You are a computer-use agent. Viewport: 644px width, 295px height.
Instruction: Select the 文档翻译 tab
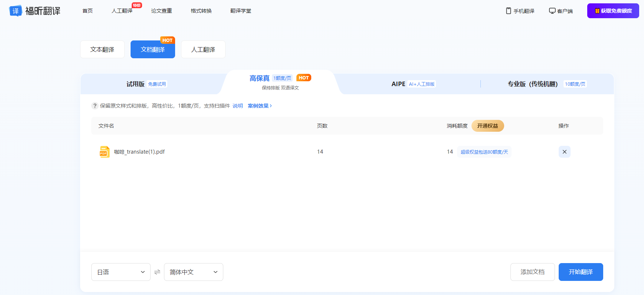tap(153, 49)
